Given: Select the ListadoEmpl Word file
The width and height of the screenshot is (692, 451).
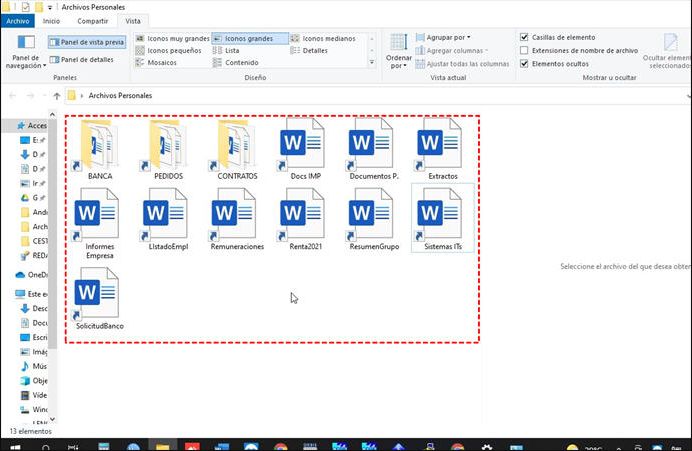Looking at the screenshot, I should click(x=168, y=219).
